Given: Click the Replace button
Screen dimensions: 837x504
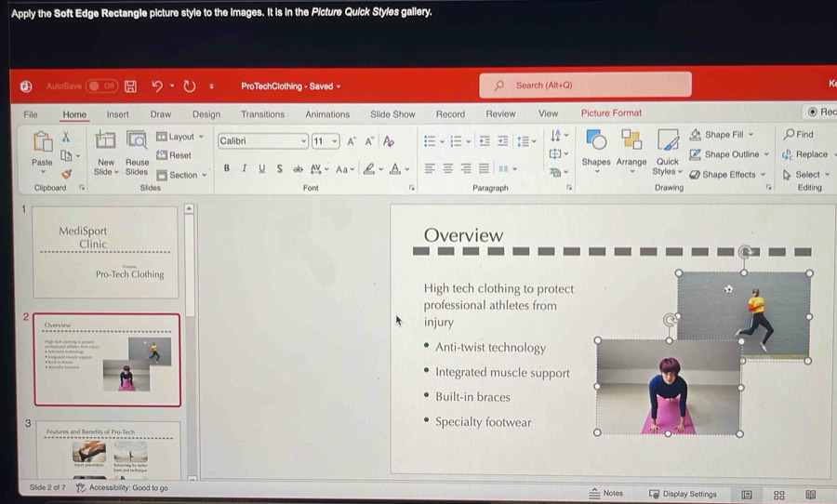Looking at the screenshot, I should tap(805, 154).
